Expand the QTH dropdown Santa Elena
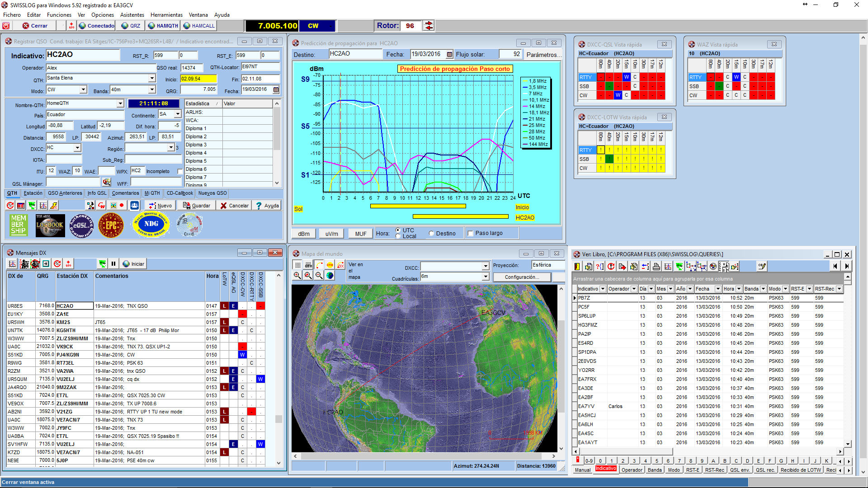 point(152,78)
